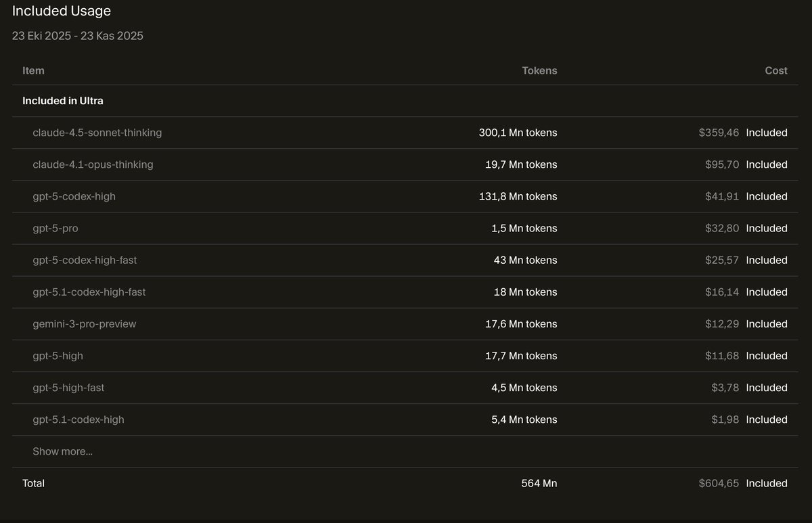
Task: Click the 4,5 Mn tokens value
Action: pyautogui.click(x=524, y=387)
